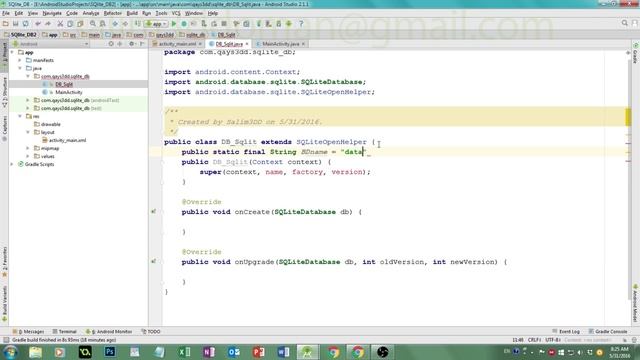Open the Android Monitor tool window button
Image resolution: width=640 pixels, height=360 pixels.
pyautogui.click(x=109, y=331)
